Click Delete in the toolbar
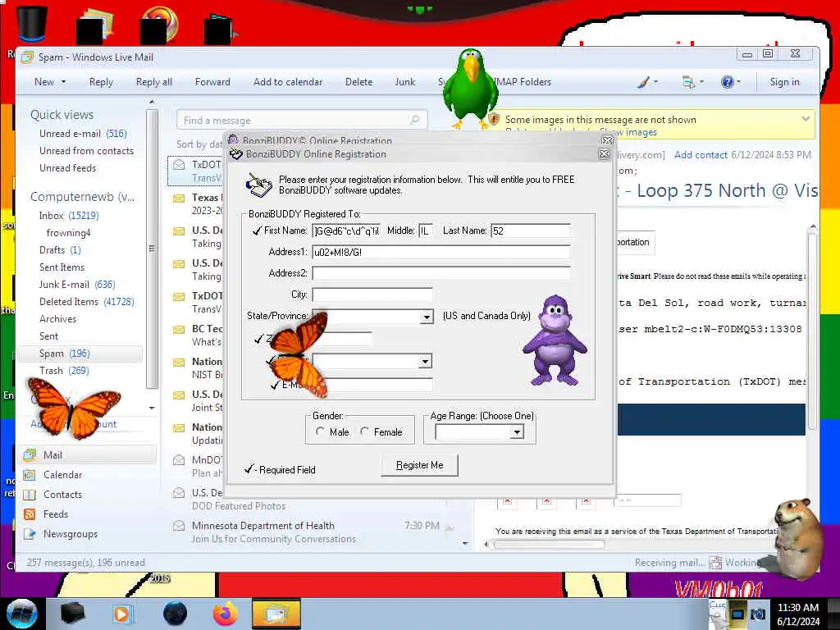The height and width of the screenshot is (630, 840). pyautogui.click(x=359, y=82)
